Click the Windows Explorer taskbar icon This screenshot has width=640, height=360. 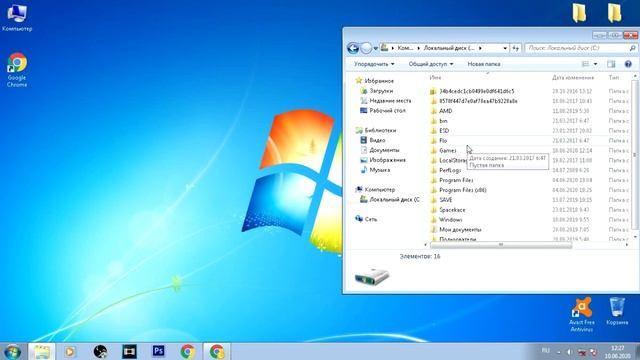[x=42, y=351]
